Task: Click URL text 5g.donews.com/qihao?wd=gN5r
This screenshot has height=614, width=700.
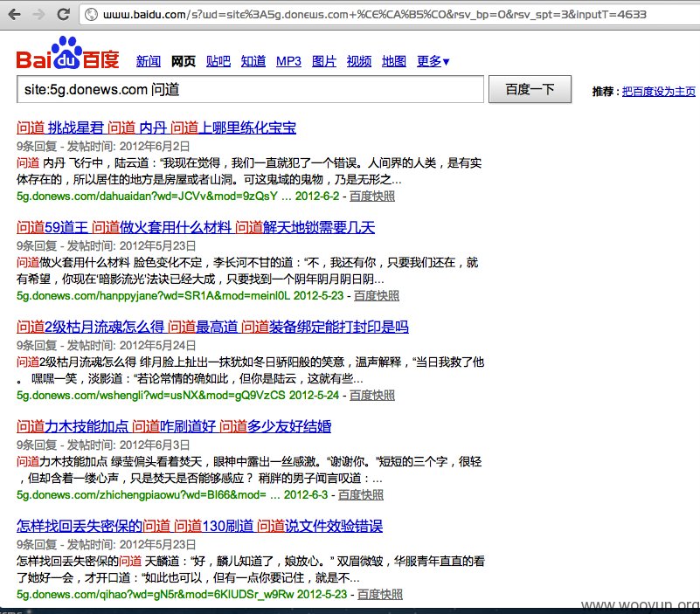Action: point(155,594)
